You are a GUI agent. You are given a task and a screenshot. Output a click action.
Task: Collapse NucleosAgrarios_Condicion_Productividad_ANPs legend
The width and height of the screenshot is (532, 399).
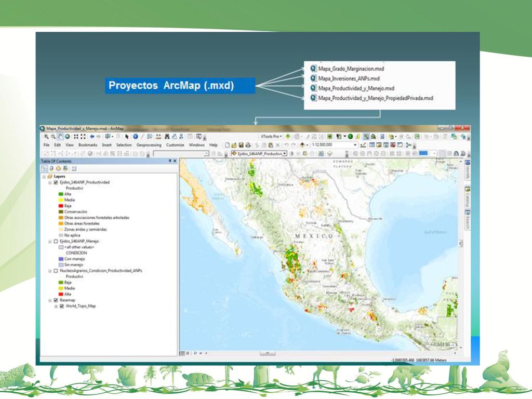coord(50,271)
